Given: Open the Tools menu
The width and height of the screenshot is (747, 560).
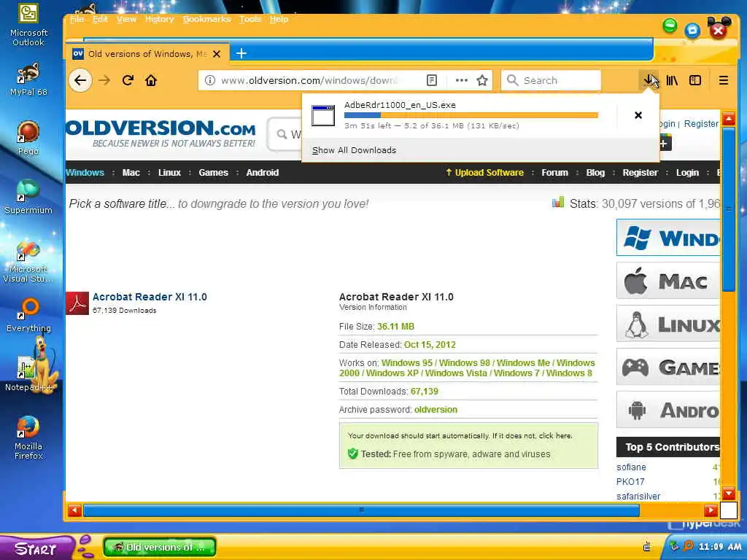Looking at the screenshot, I should coord(250,19).
